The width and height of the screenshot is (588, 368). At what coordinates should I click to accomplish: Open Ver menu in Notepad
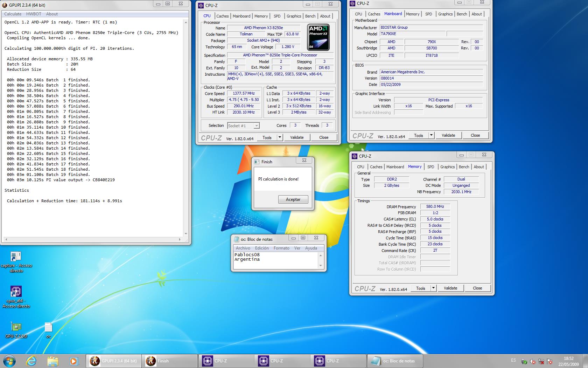[x=297, y=248]
